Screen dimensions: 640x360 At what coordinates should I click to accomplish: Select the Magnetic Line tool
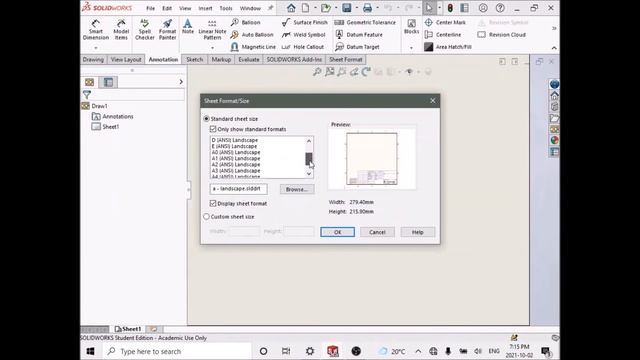point(253,47)
